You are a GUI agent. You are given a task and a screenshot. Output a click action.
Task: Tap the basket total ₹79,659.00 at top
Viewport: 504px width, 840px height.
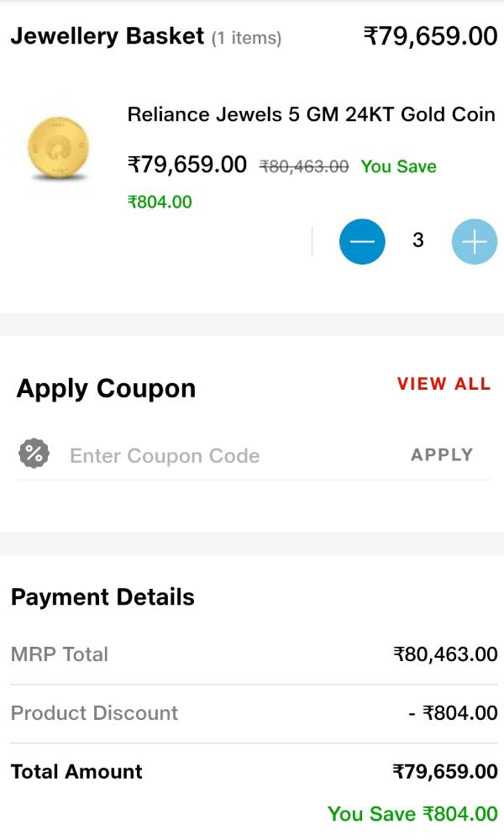[430, 36]
